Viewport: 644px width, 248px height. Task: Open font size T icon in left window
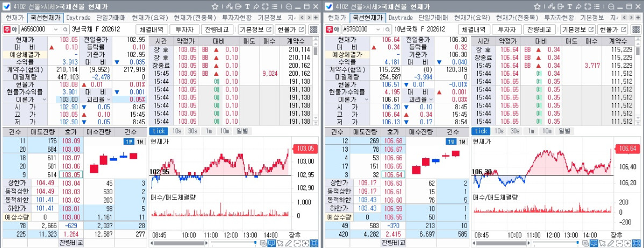tap(247, 6)
